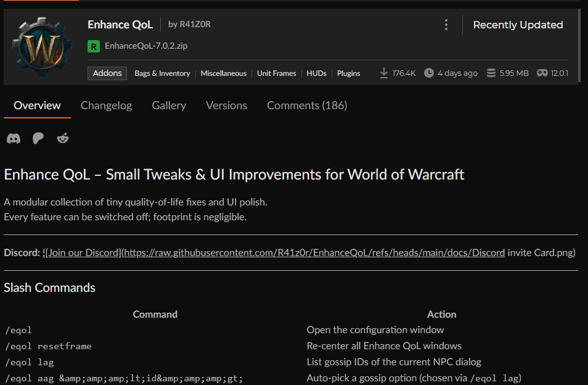This screenshot has width=588, height=385.
Task: Open the Comments (186) tab
Action: point(307,106)
